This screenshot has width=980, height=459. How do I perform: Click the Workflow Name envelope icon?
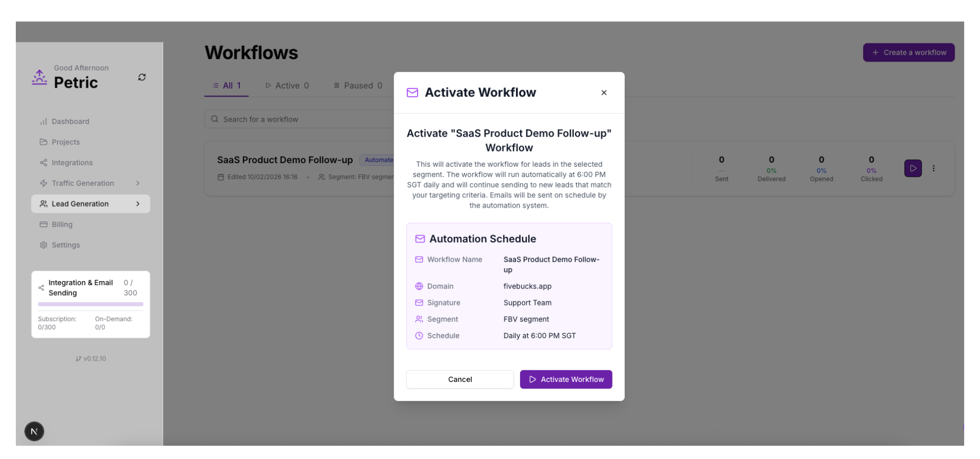(419, 260)
